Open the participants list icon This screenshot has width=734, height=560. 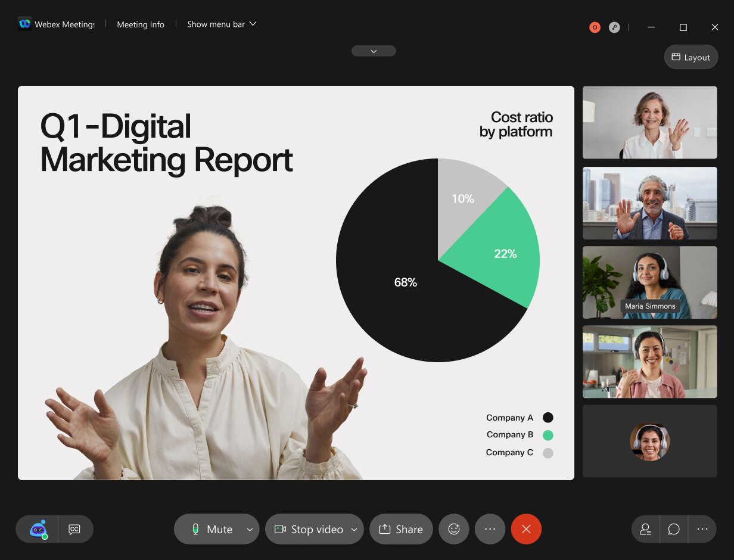pos(645,529)
